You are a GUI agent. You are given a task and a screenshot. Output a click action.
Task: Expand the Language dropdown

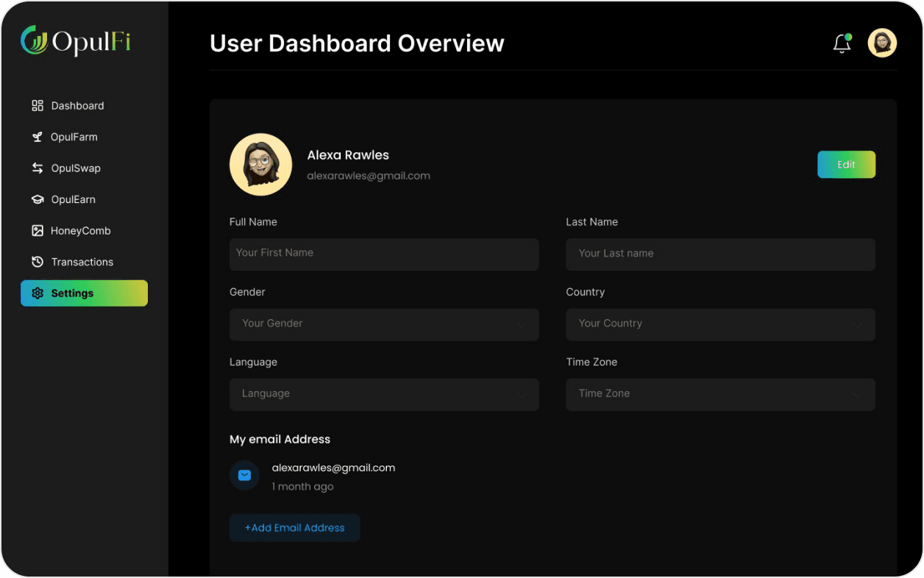[384, 394]
